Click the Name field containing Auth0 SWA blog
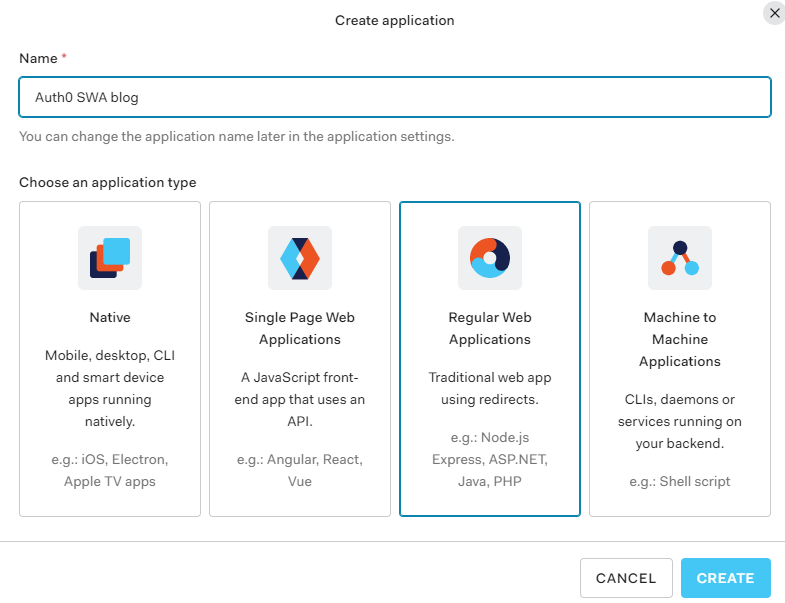The height and width of the screenshot is (603, 785). tap(394, 98)
